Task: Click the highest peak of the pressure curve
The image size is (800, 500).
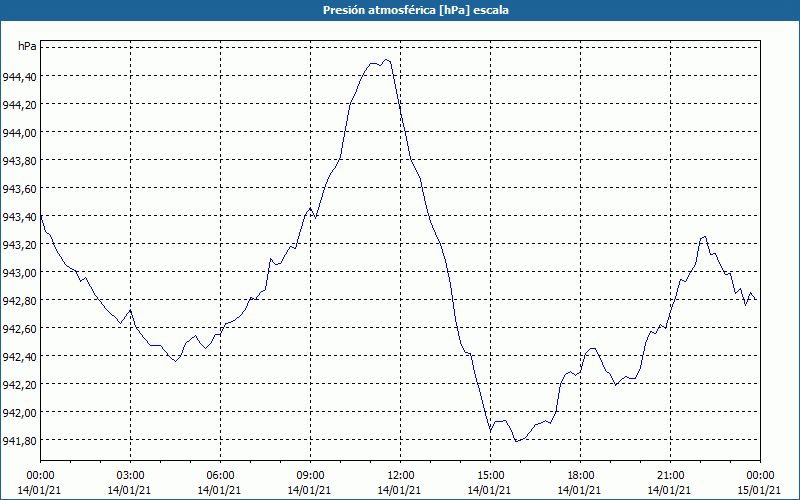Action: [x=386, y=60]
